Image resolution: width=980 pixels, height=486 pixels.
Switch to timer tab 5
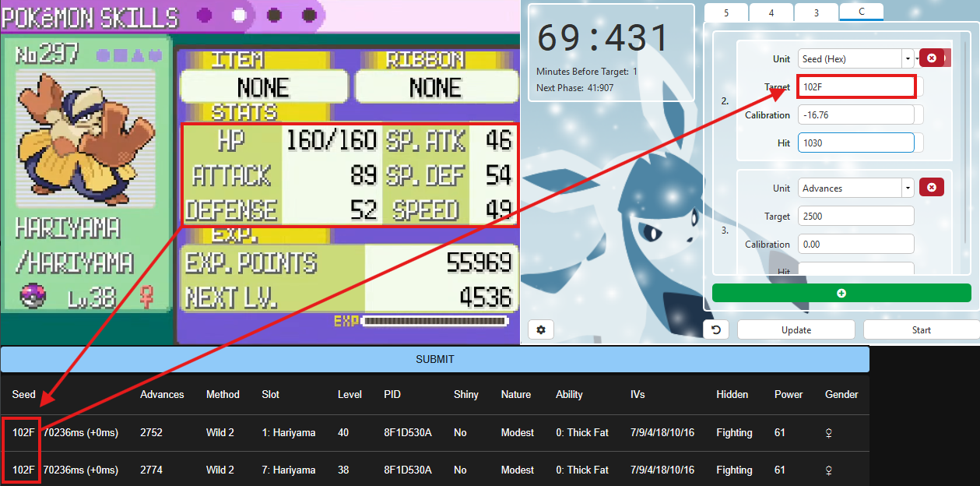[725, 12]
